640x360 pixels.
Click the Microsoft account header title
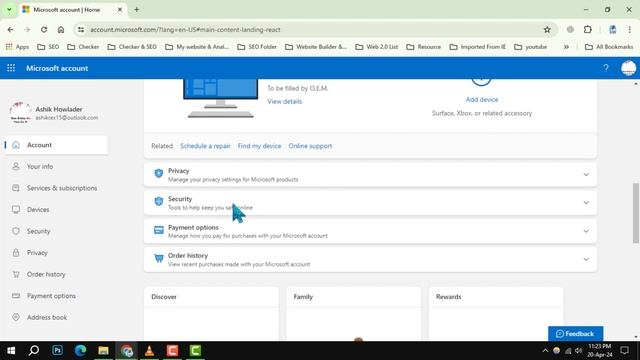(x=57, y=68)
